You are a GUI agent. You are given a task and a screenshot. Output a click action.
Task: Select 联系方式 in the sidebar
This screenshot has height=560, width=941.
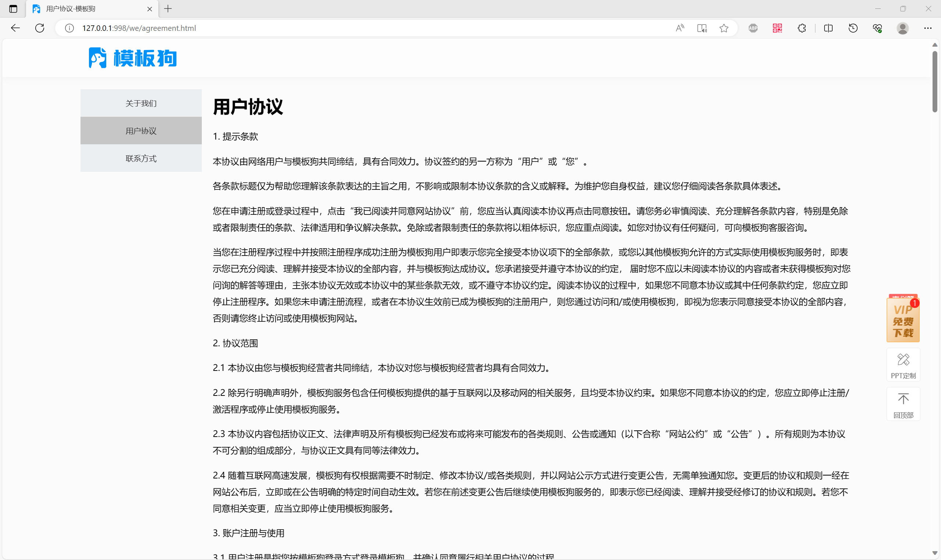click(141, 158)
